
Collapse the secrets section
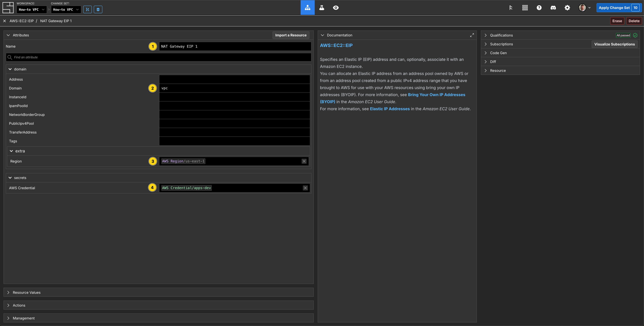click(x=10, y=178)
